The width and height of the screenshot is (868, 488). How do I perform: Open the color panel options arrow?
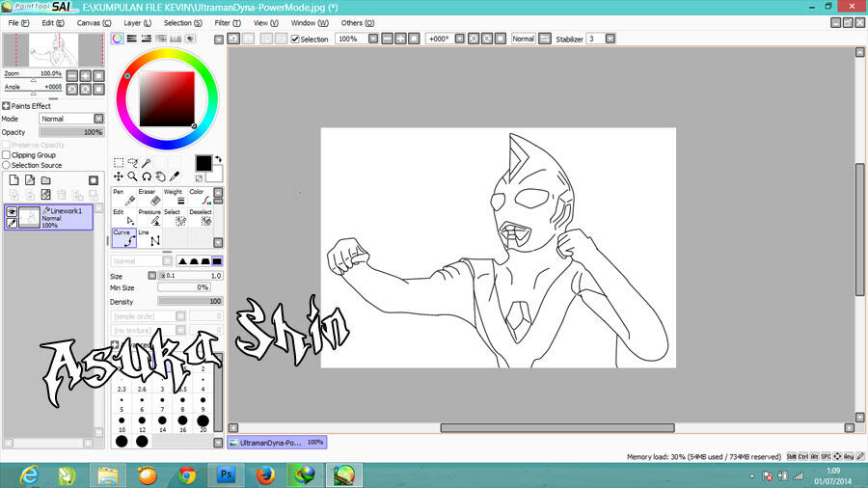pyautogui.click(x=219, y=40)
